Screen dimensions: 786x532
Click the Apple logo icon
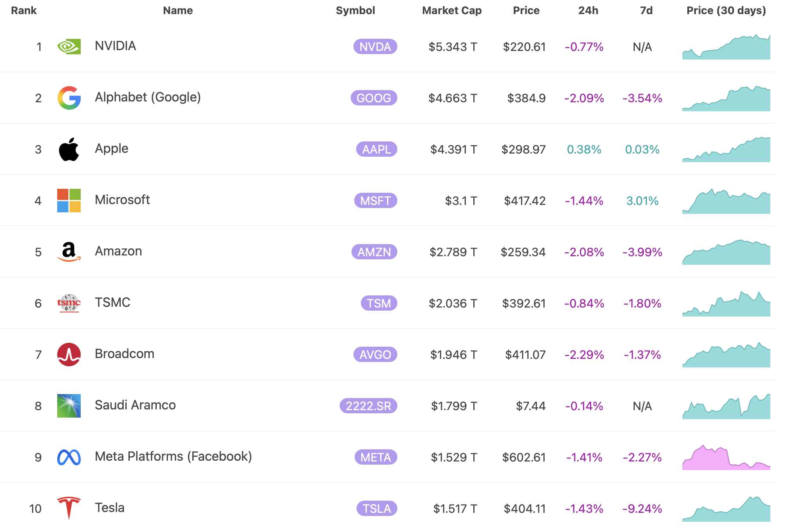[69, 149]
